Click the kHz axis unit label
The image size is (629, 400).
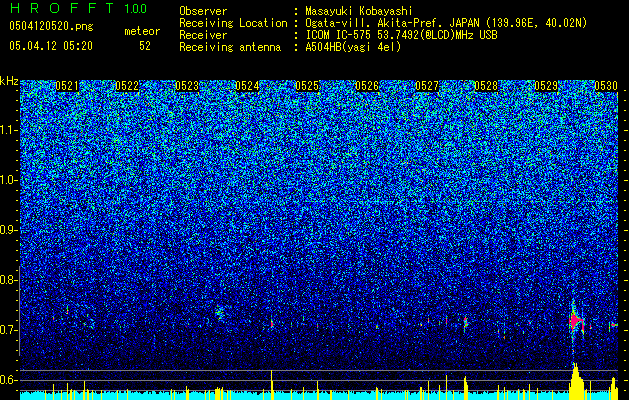point(9,81)
